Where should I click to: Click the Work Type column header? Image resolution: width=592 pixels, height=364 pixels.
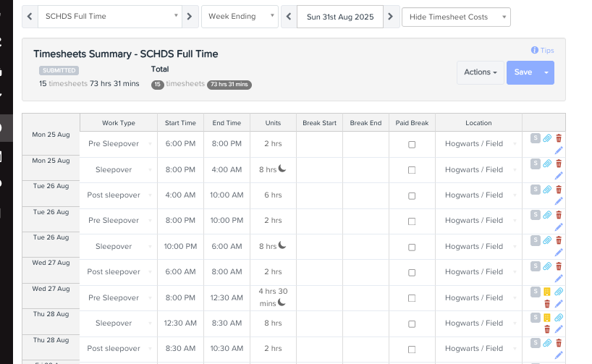[x=119, y=123]
